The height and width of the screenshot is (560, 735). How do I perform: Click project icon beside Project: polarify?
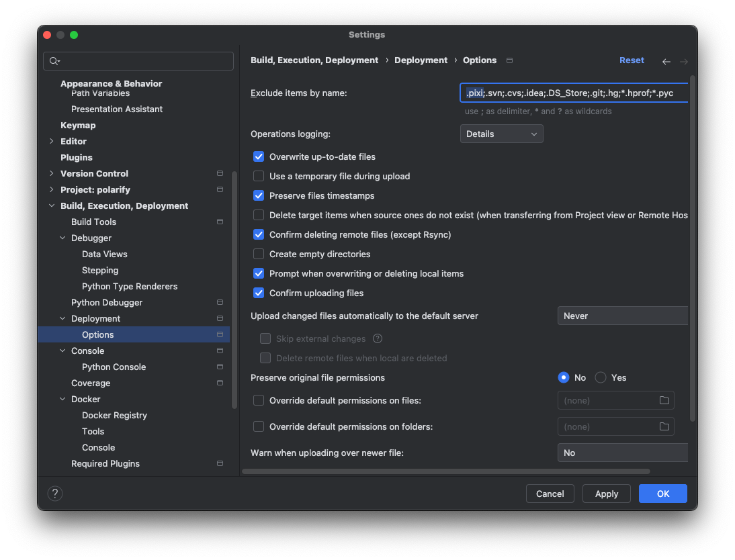(x=220, y=189)
